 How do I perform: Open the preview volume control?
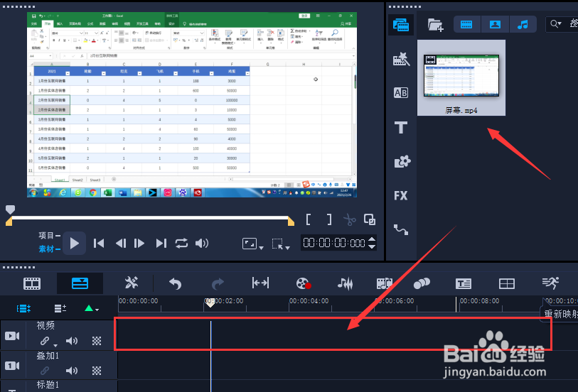pyautogui.click(x=202, y=243)
